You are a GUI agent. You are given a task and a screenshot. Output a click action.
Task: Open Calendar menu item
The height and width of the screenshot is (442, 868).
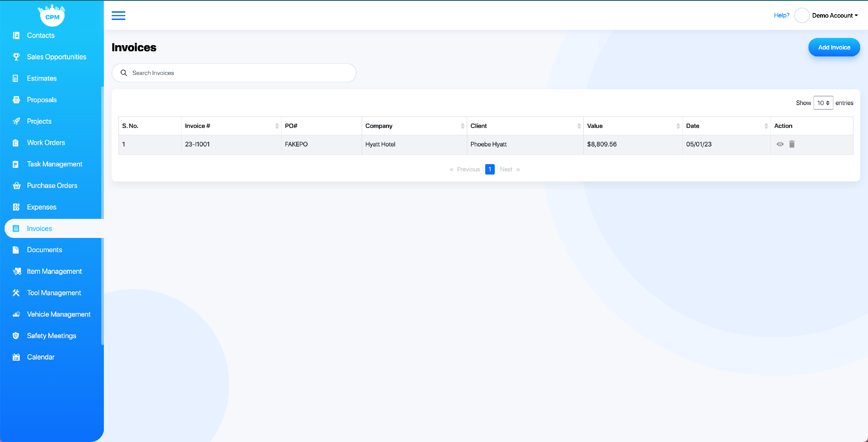[x=41, y=357]
